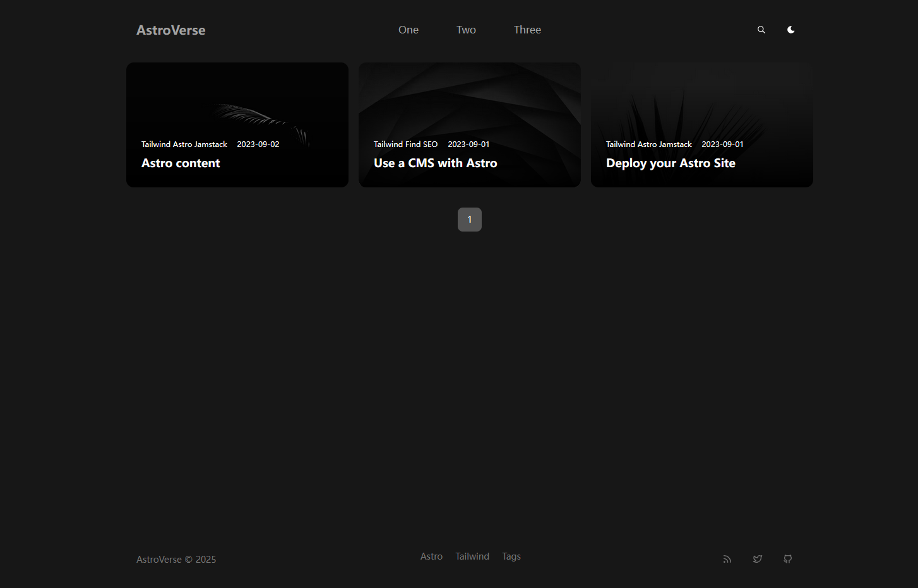Select the Tailwind tag on the Deploy card
The height and width of the screenshot is (588, 918).
coord(620,144)
